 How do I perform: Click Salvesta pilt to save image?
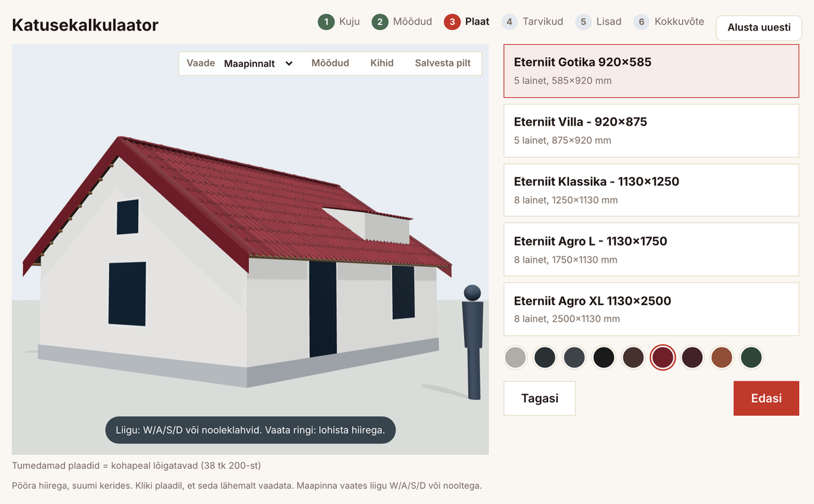pos(443,63)
